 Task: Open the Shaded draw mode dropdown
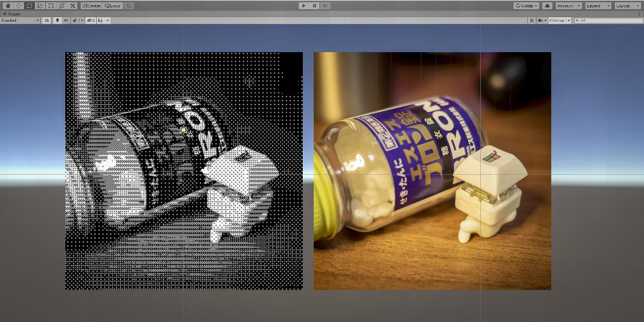(x=19, y=20)
